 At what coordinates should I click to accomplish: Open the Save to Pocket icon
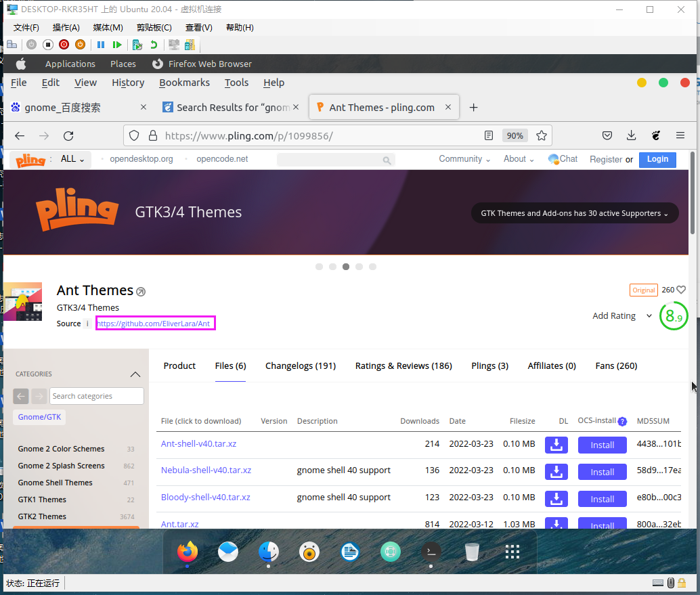pos(607,135)
